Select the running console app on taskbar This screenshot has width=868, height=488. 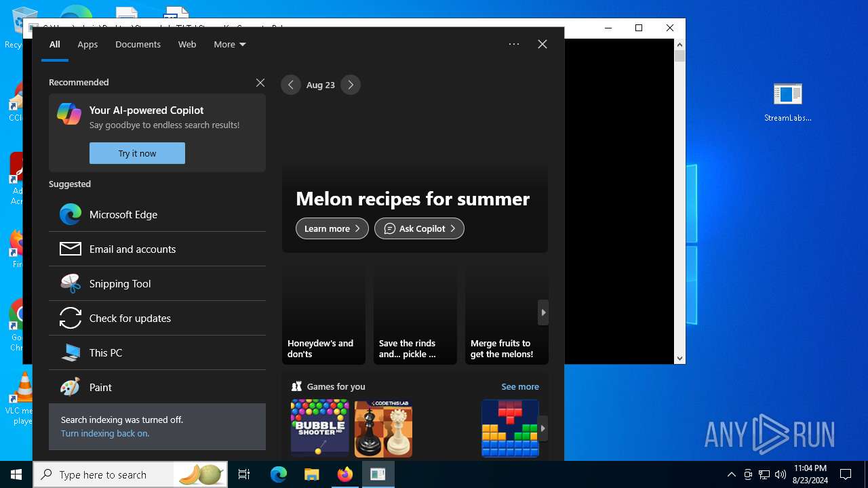tap(378, 474)
